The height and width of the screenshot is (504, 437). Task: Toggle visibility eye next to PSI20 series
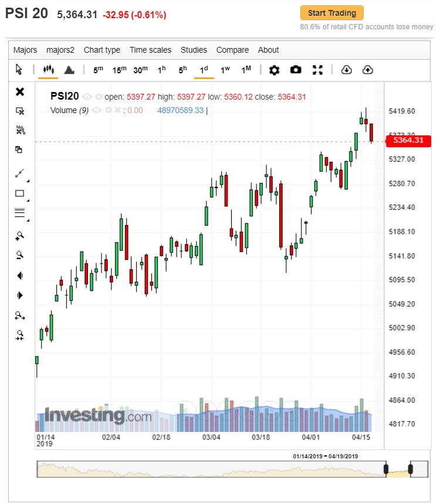click(87, 97)
